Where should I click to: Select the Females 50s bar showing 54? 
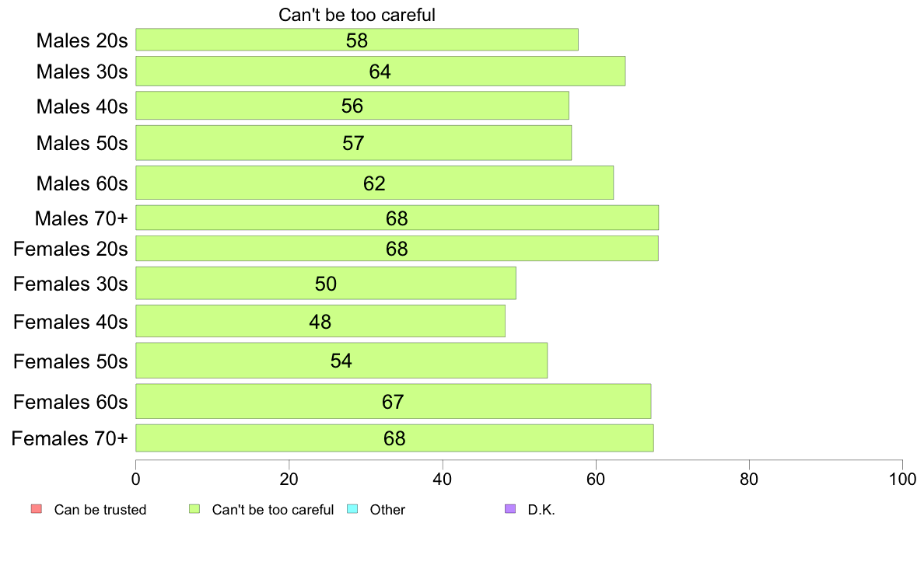pos(341,361)
